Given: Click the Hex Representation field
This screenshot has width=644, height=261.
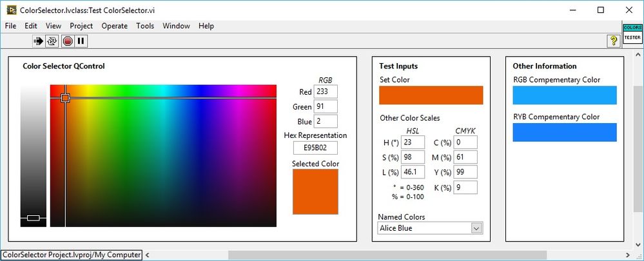Looking at the screenshot, I should [x=315, y=148].
